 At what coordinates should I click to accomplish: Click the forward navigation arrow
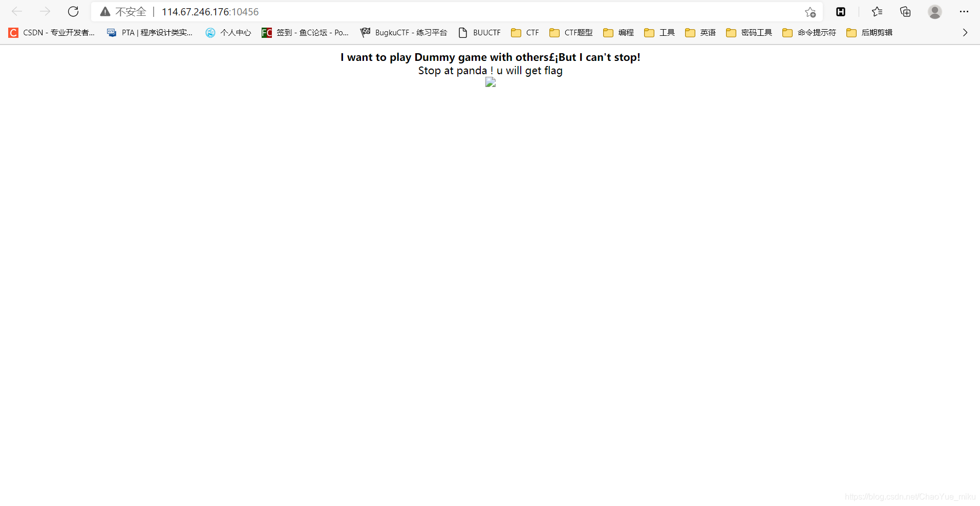tap(45, 11)
